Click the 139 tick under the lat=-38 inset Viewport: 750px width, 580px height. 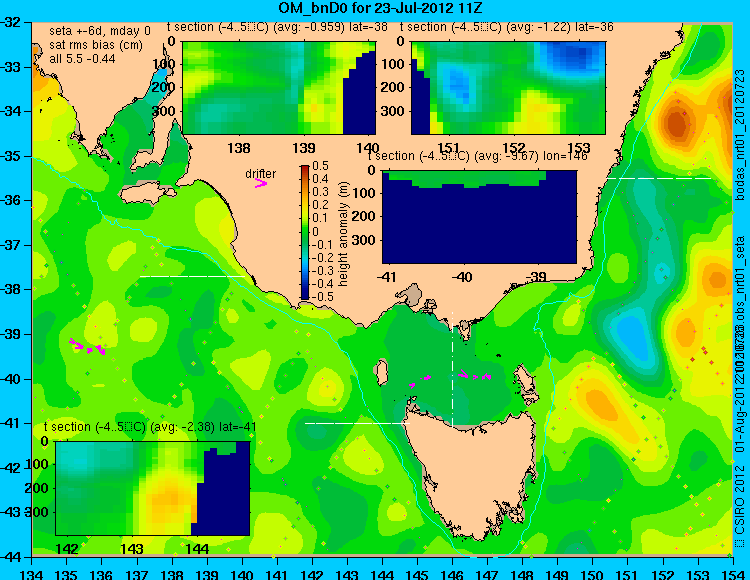pos(304,148)
